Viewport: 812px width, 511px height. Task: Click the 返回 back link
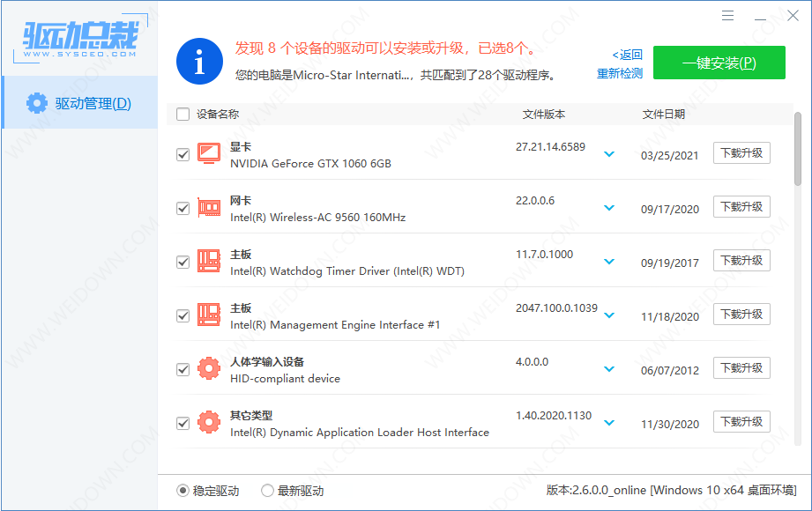click(627, 55)
